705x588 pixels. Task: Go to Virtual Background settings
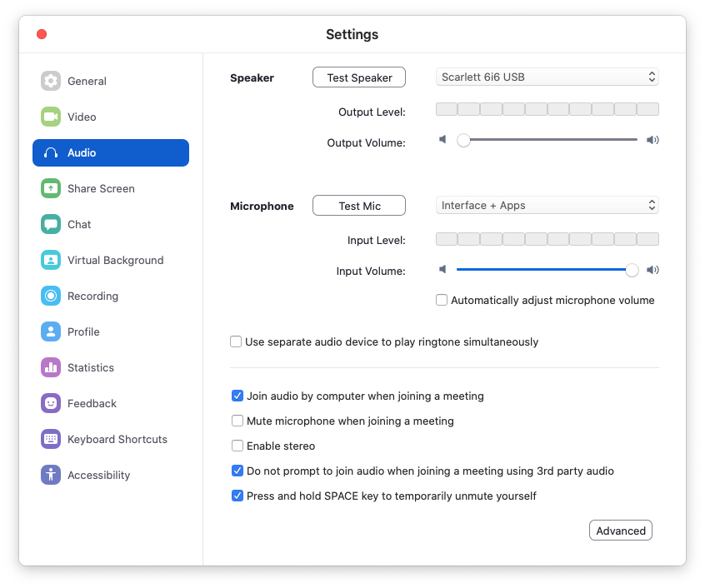pos(111,260)
